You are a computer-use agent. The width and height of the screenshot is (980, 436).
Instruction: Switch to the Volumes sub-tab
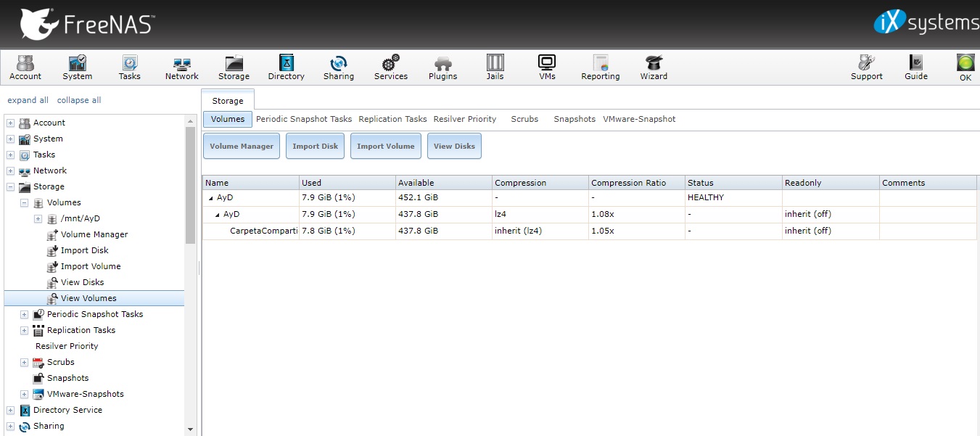[228, 119]
